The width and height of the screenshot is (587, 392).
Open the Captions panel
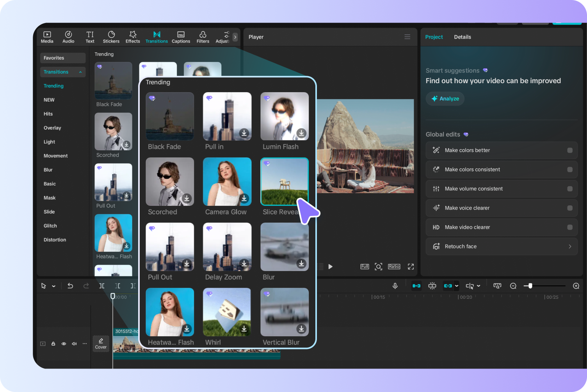coord(181,37)
